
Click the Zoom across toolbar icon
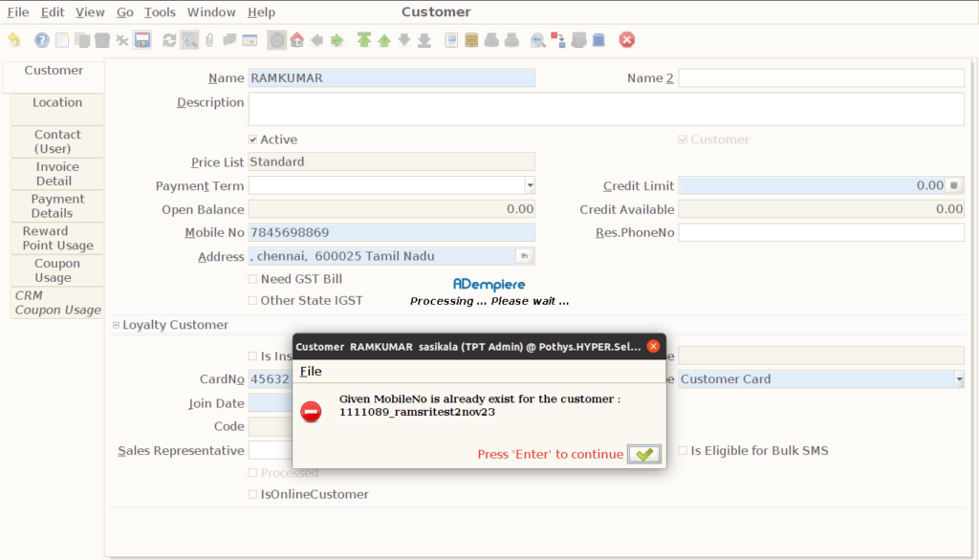pos(558,40)
